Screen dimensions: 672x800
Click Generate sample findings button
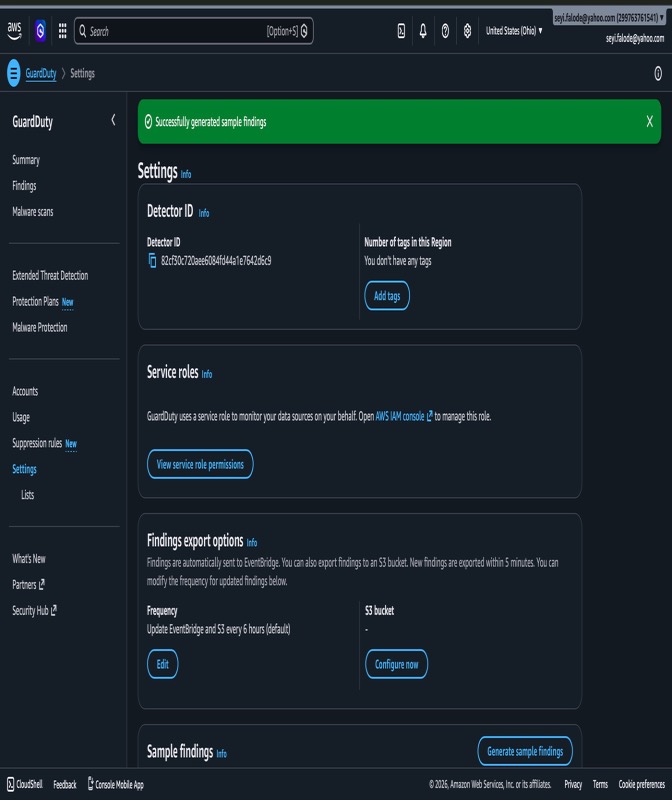click(x=525, y=751)
